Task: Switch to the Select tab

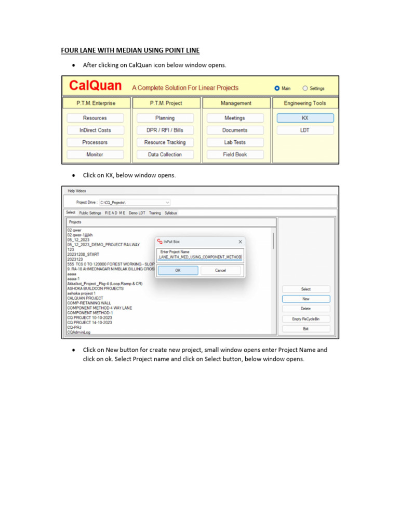Action: pyautogui.click(x=71, y=212)
